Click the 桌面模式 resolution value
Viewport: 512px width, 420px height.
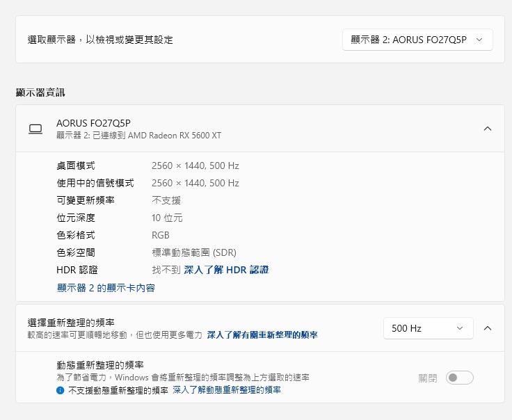(195, 165)
